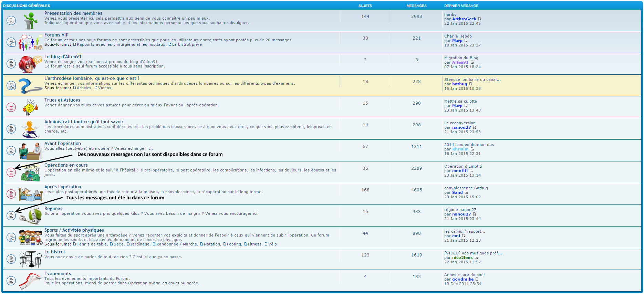
Task: View profile of goodmike
Action: tap(463, 279)
